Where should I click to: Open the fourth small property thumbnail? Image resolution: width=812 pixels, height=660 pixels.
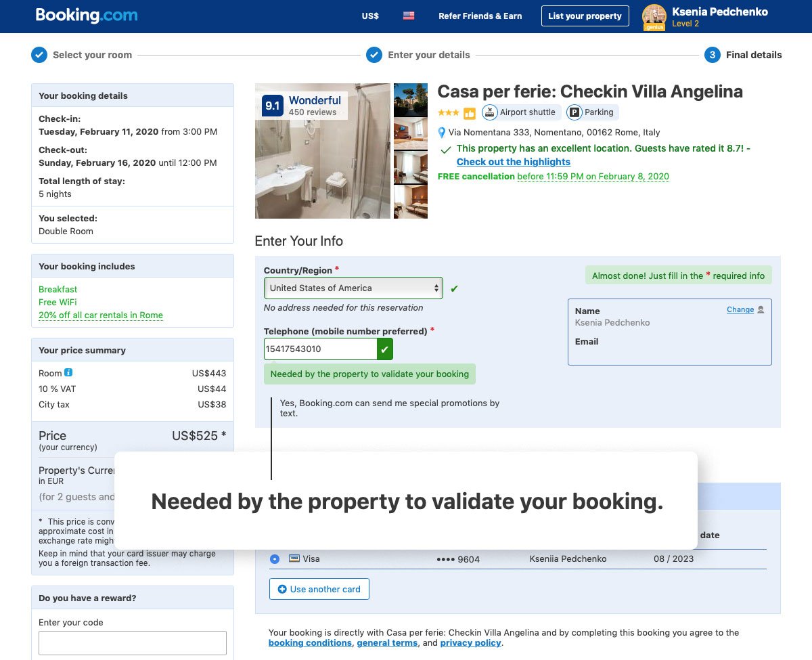tap(411, 202)
